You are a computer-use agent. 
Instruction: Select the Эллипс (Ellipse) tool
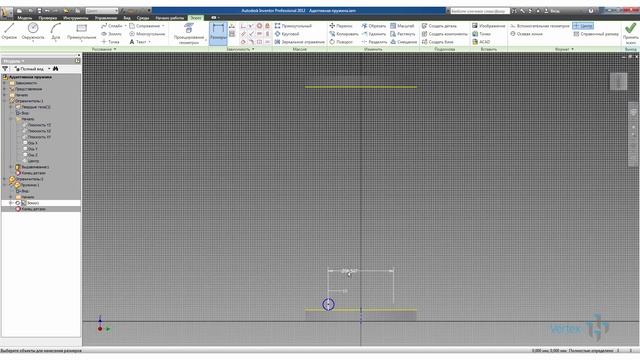coord(111,34)
